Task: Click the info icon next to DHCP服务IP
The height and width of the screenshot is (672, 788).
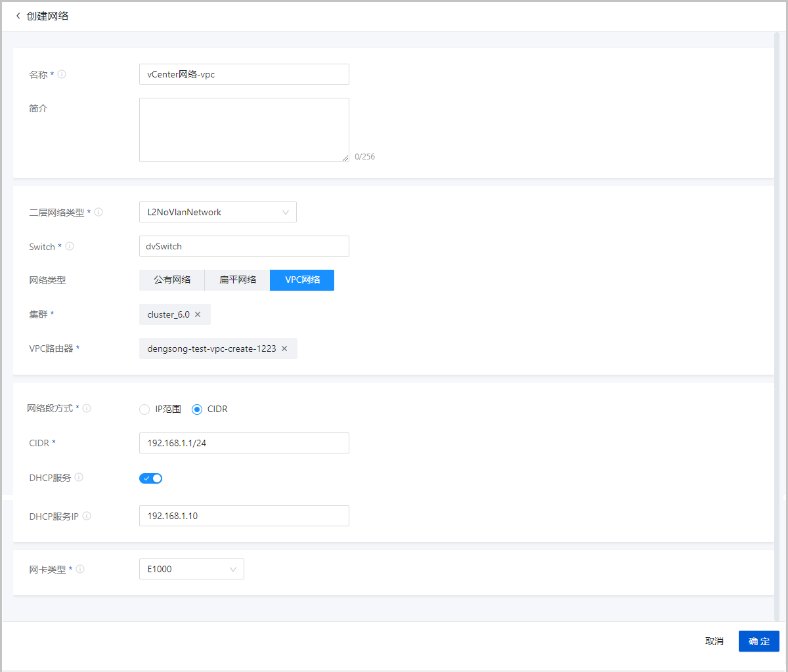Action: coord(87,516)
